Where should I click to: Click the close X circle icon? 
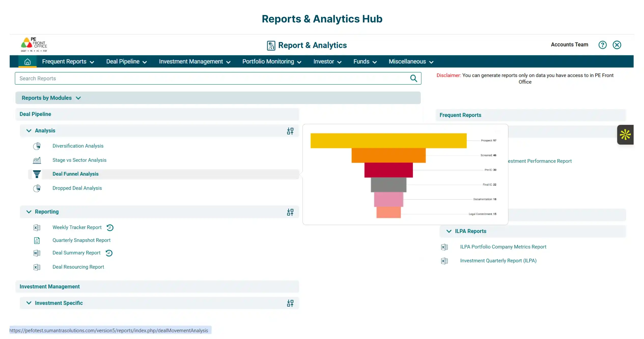pyautogui.click(x=617, y=45)
